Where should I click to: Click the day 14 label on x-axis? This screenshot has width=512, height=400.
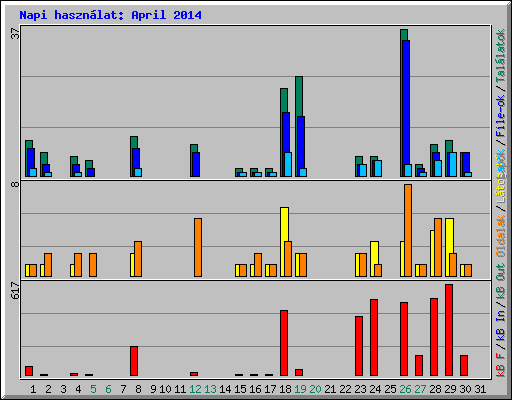225,389
